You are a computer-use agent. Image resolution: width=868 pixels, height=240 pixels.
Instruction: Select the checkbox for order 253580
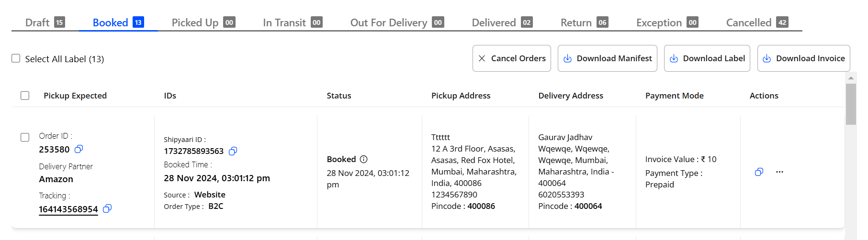[x=25, y=137]
